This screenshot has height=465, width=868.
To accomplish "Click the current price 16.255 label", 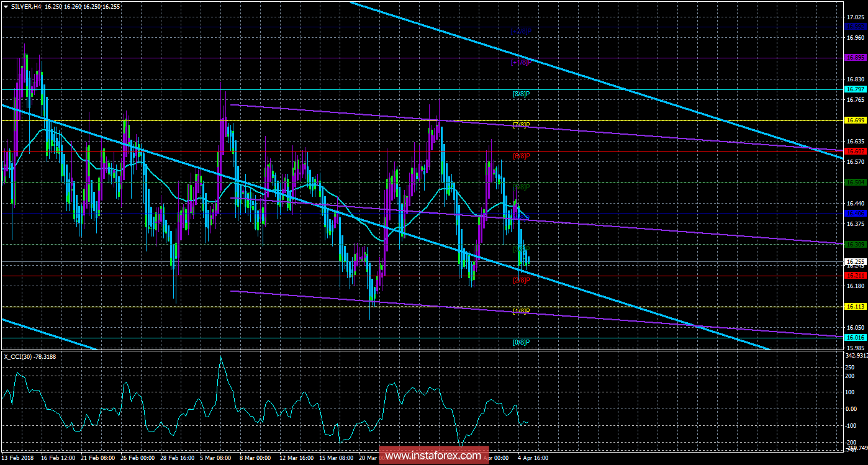I will pos(855,262).
